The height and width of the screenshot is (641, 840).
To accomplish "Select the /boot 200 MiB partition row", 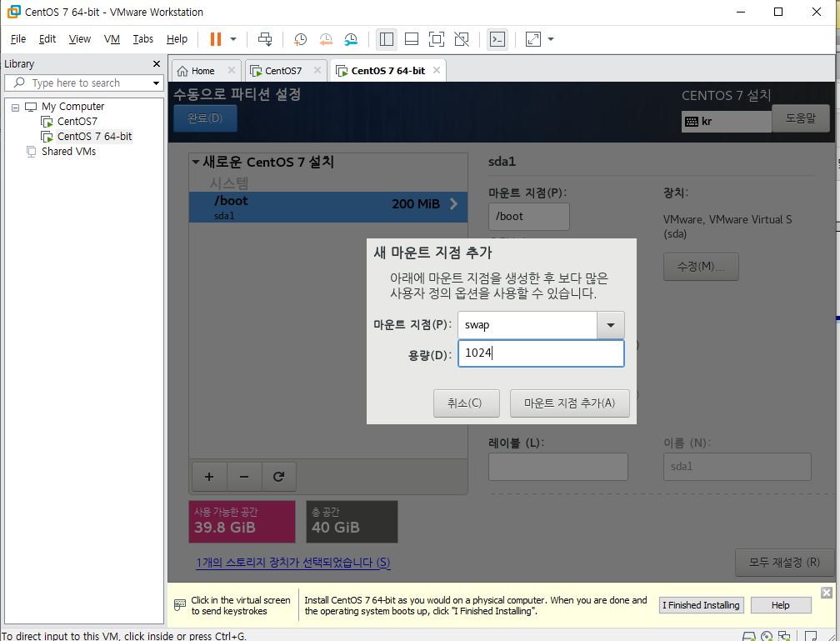I will tap(327, 207).
